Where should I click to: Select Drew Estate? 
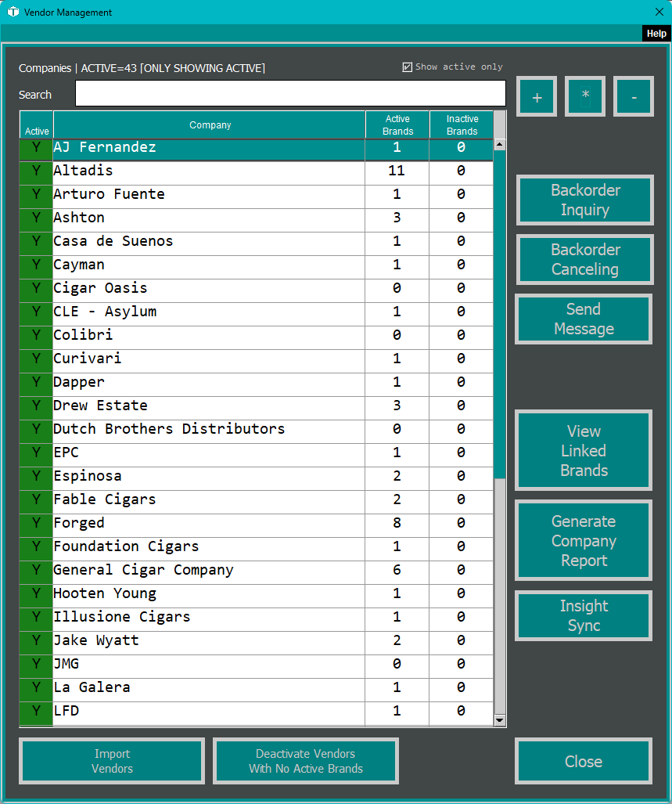[x=256, y=408]
